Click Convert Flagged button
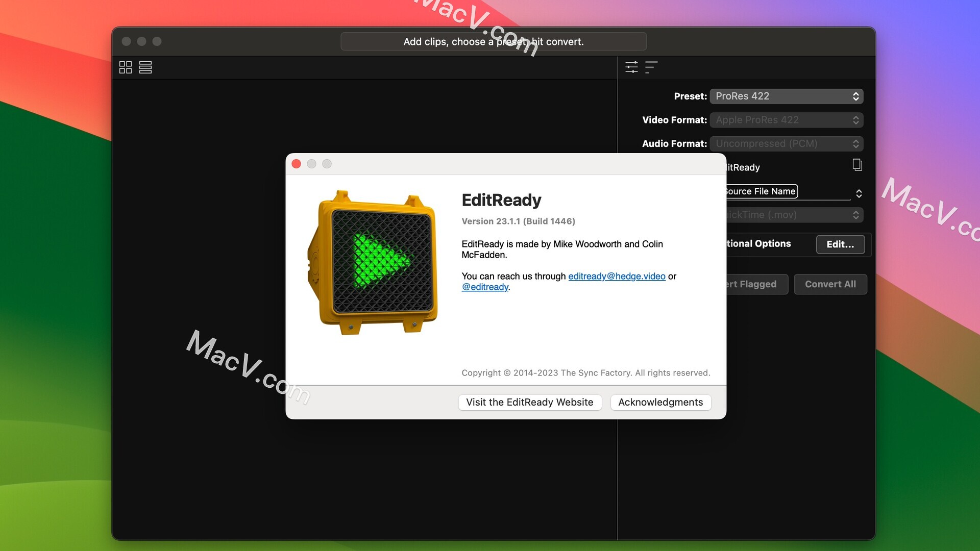The width and height of the screenshot is (980, 551). 746,283
